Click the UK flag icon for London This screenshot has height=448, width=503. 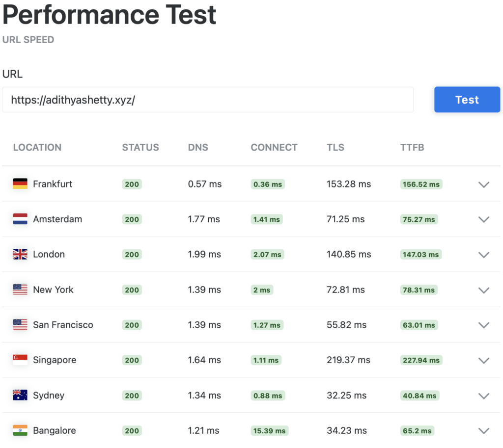point(20,254)
